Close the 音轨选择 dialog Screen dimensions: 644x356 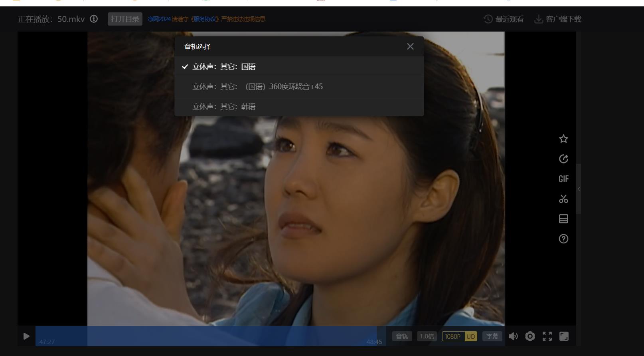(410, 46)
